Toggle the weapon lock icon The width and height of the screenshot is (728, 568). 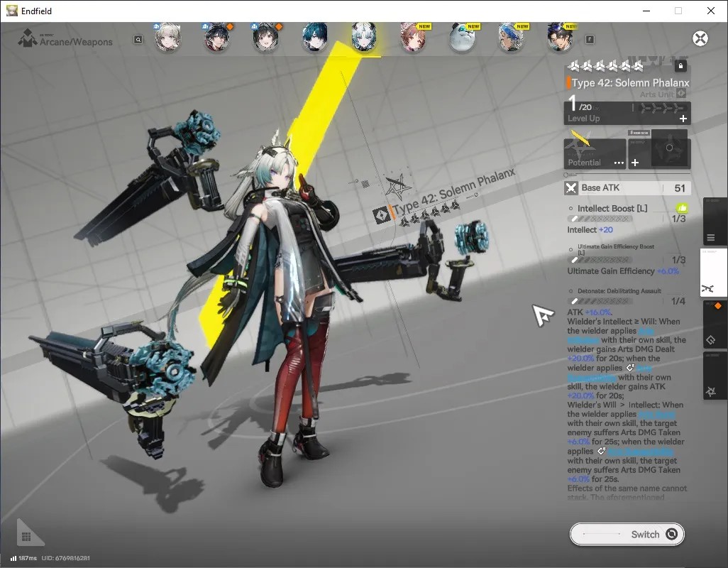coord(680,66)
